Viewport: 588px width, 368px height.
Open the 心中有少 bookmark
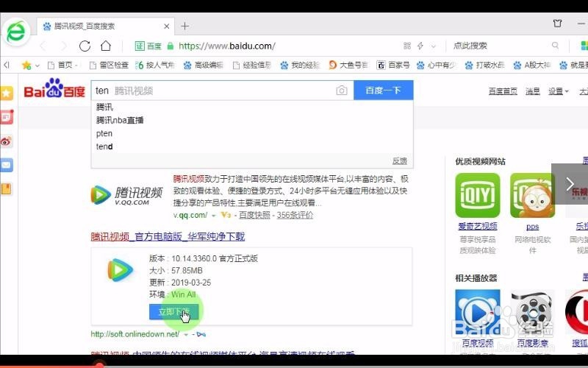point(437,66)
